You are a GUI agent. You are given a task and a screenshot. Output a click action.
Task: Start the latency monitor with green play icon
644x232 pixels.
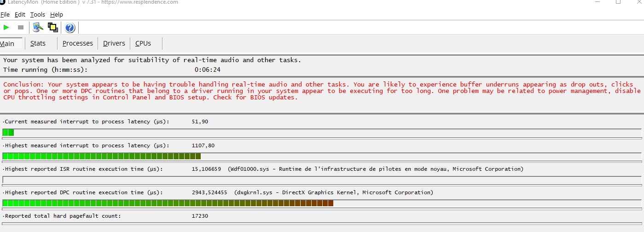[x=6, y=28]
